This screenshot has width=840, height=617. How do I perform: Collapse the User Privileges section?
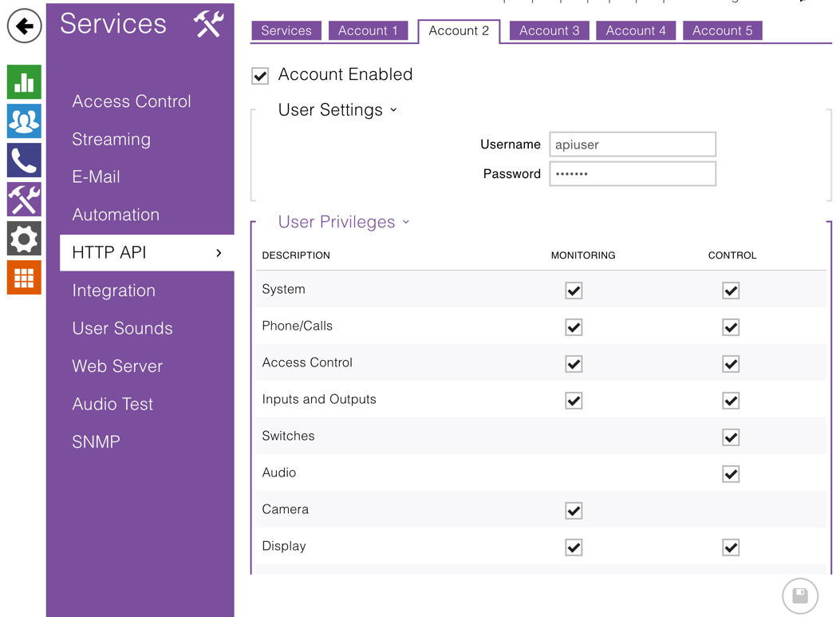(344, 222)
